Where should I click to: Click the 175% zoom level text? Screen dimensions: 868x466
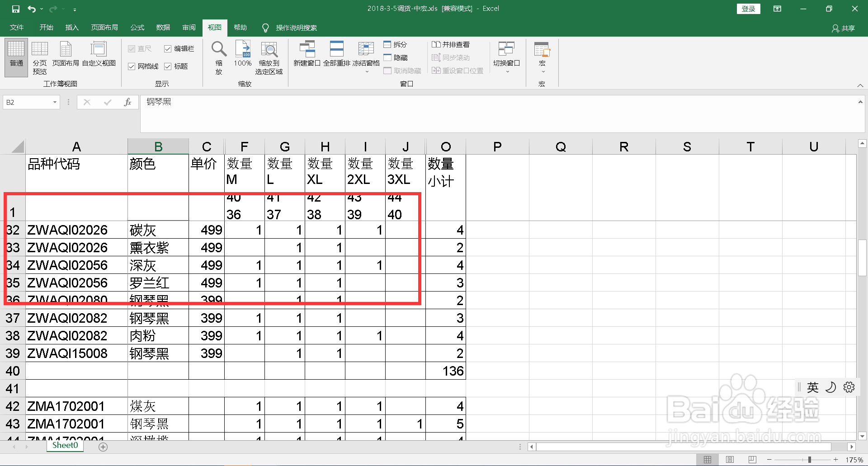coord(854,460)
